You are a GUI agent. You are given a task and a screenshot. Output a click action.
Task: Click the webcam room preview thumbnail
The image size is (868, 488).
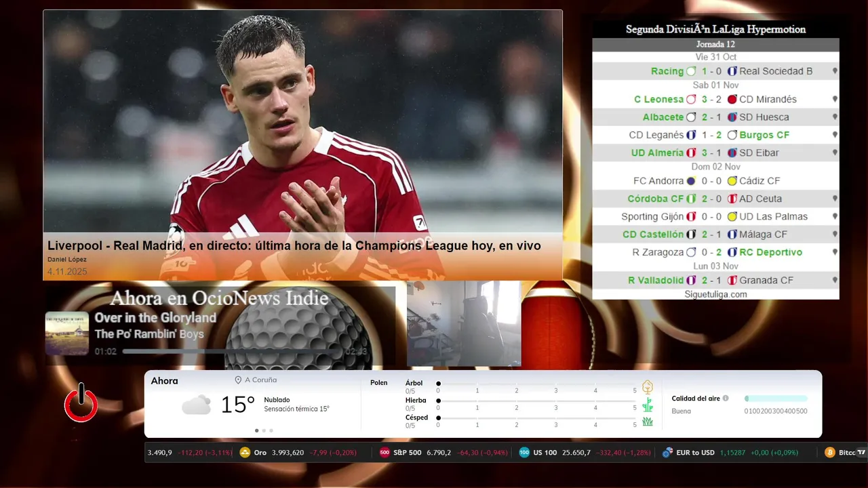click(464, 324)
